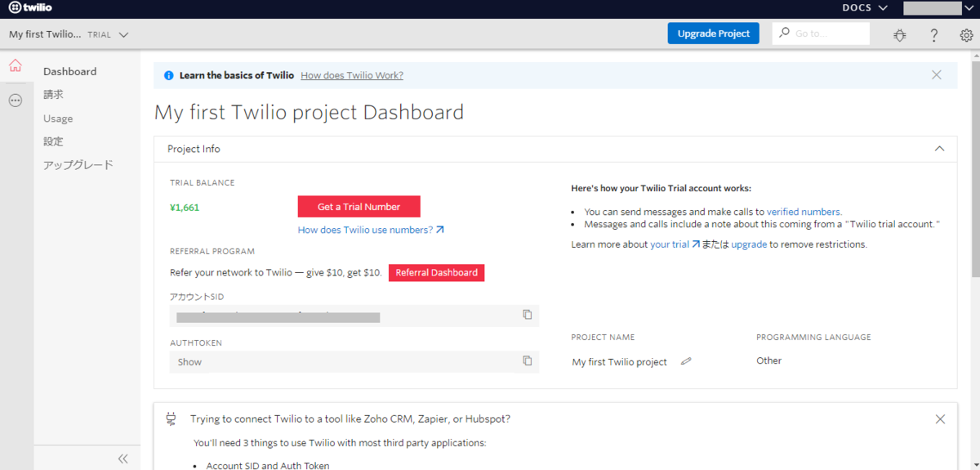The width and height of the screenshot is (980, 470).
Task: Click Get a Trial Number button
Action: 359,207
